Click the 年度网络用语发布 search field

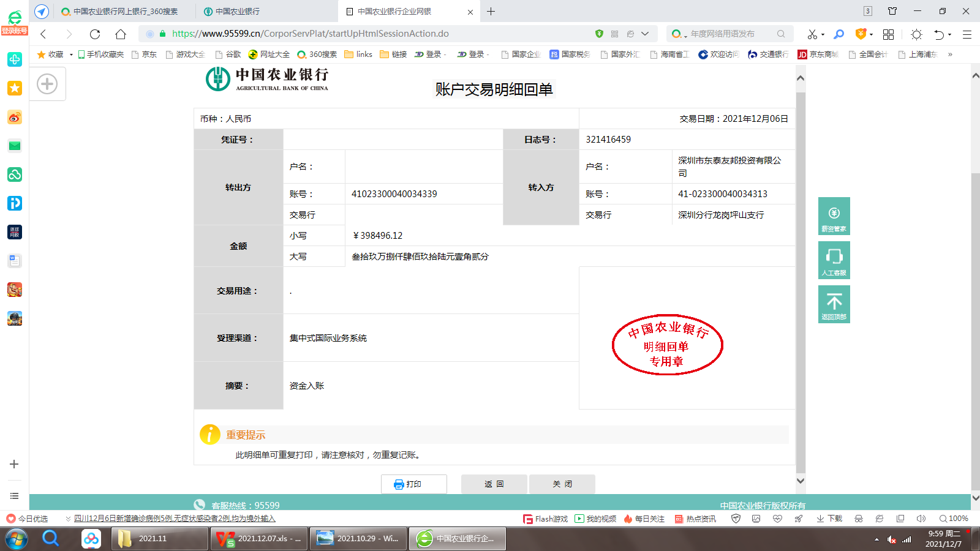pyautogui.click(x=729, y=34)
